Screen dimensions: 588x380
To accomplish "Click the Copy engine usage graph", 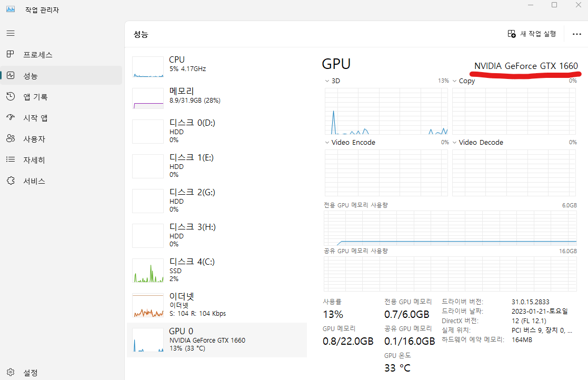I will point(514,111).
